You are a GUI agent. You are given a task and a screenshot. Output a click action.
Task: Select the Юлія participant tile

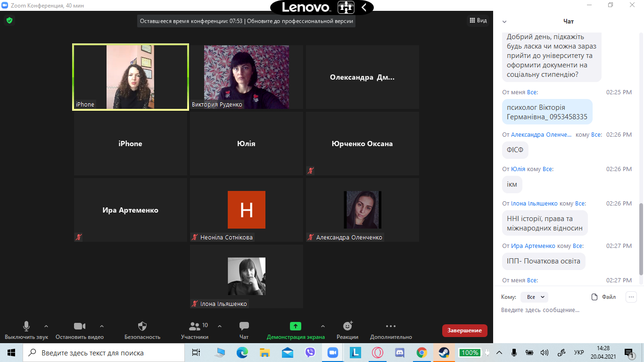pos(247,144)
